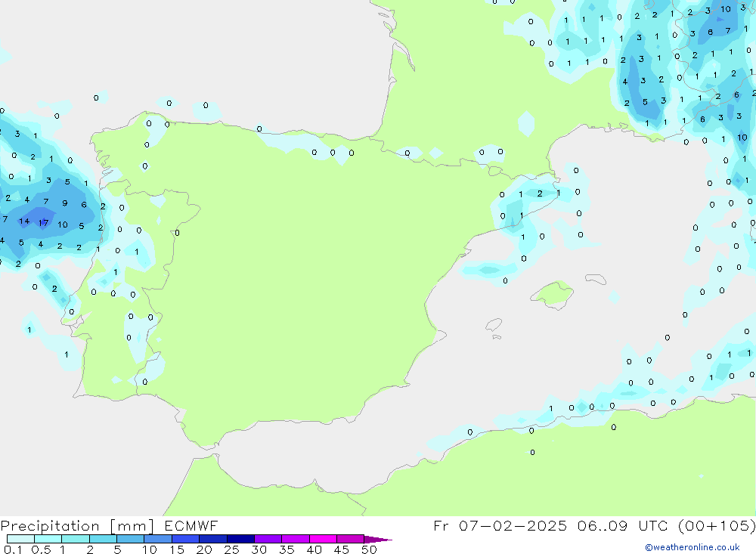756x554 pixels.
Task: Click the 30–35 mm purple legend swatch
Action: point(268,539)
